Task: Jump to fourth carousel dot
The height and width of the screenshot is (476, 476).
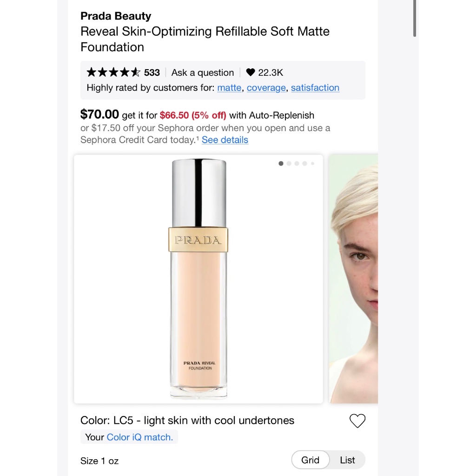Action: click(304, 164)
